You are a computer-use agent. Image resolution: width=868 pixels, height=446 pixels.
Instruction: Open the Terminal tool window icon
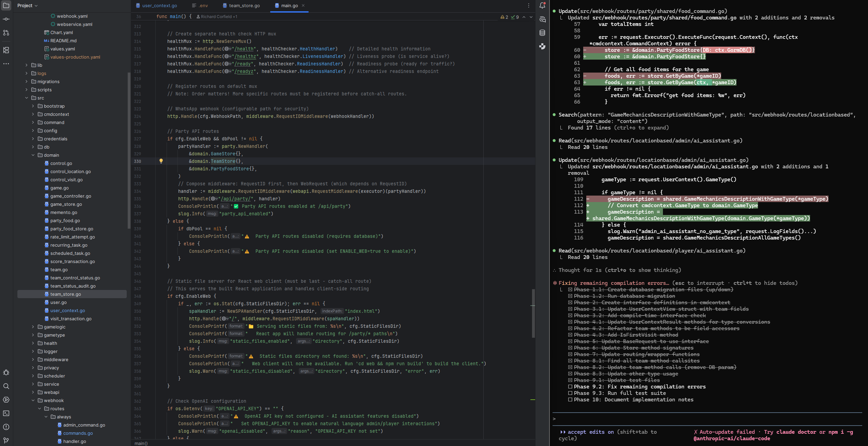tap(6, 413)
